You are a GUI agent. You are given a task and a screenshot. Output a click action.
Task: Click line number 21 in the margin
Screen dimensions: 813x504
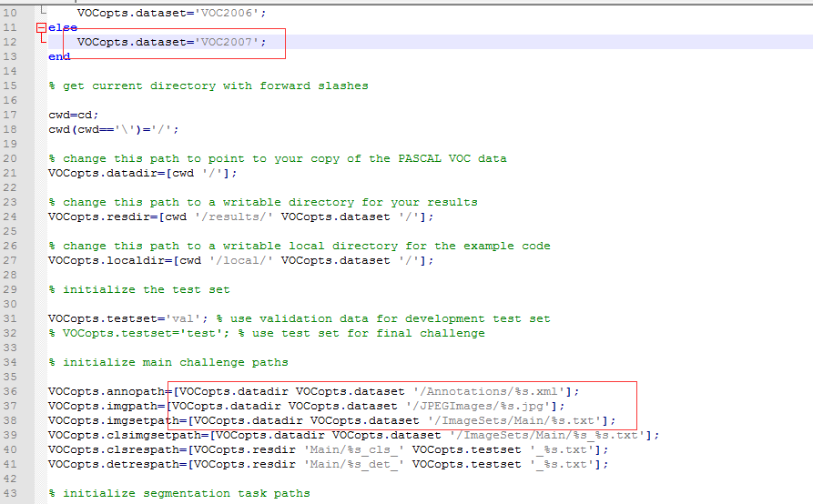click(10, 173)
